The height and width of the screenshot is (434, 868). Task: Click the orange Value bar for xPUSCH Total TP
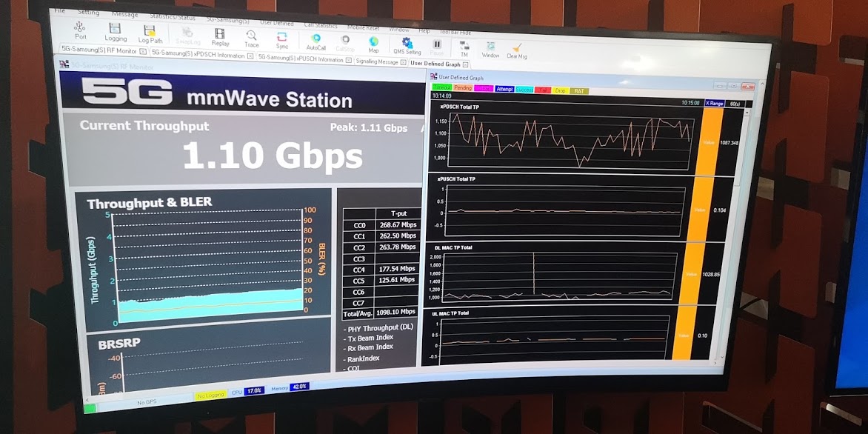[x=701, y=210]
